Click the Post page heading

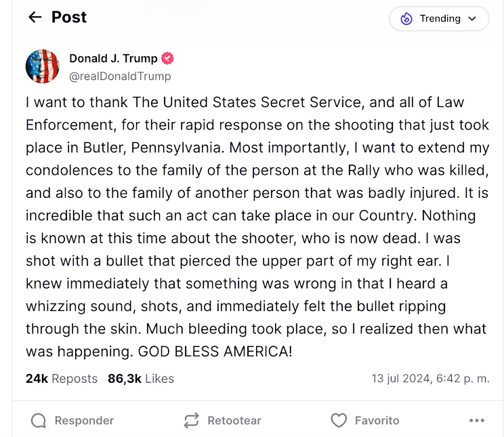point(69,18)
